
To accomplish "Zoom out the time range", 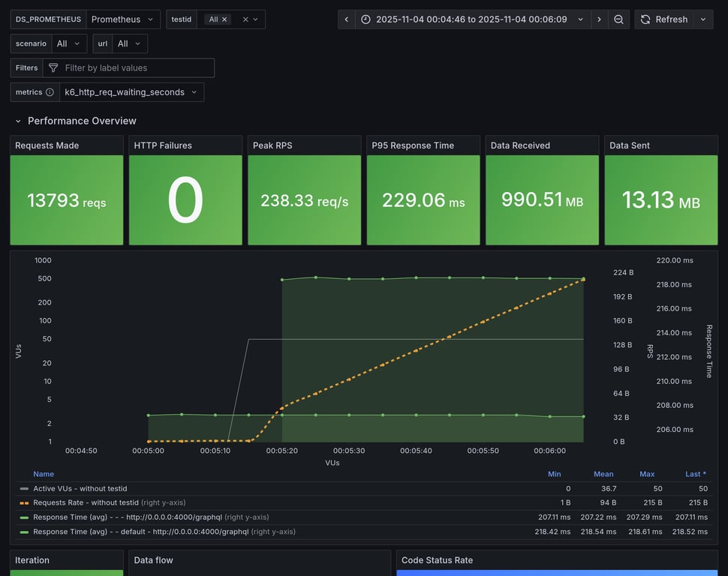I will point(618,19).
